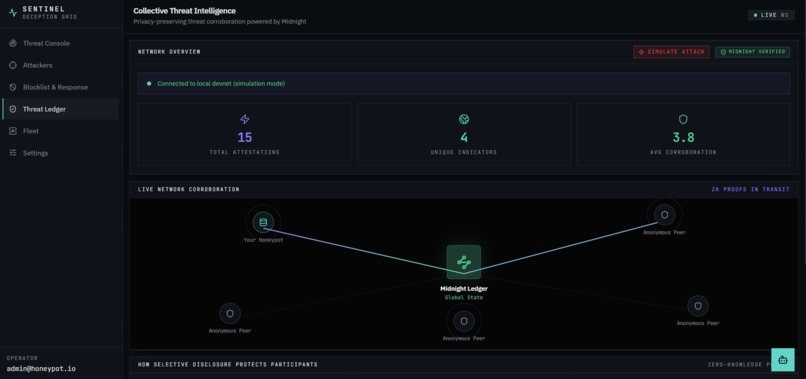Image resolution: width=806 pixels, height=379 pixels.
Task: Click the Blocklist & Response sidebar icon
Action: [13, 87]
